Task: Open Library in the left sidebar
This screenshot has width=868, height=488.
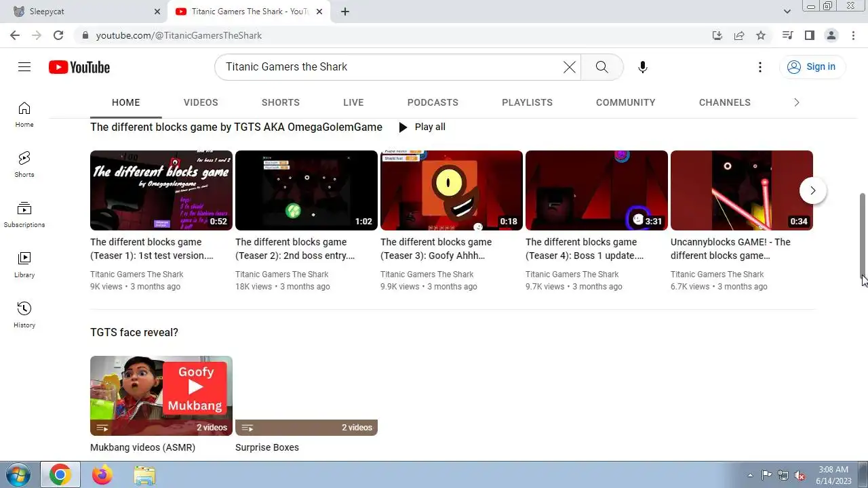Action: [x=24, y=265]
